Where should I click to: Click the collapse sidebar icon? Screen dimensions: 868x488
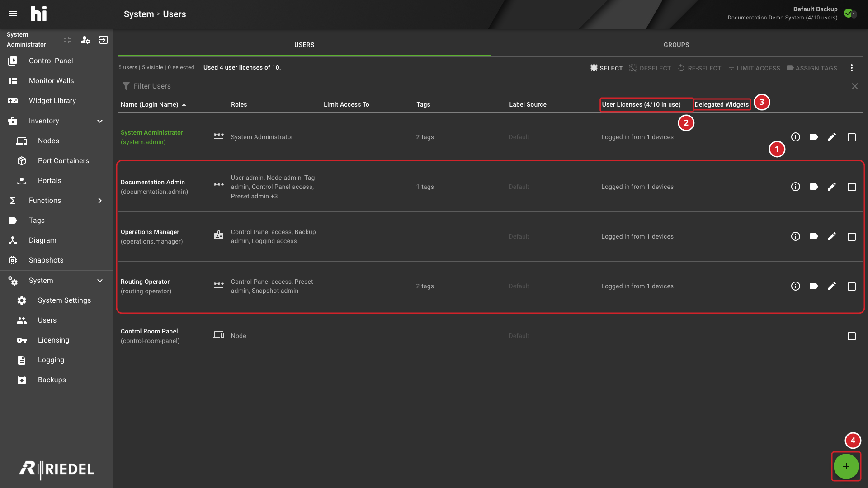[67, 40]
